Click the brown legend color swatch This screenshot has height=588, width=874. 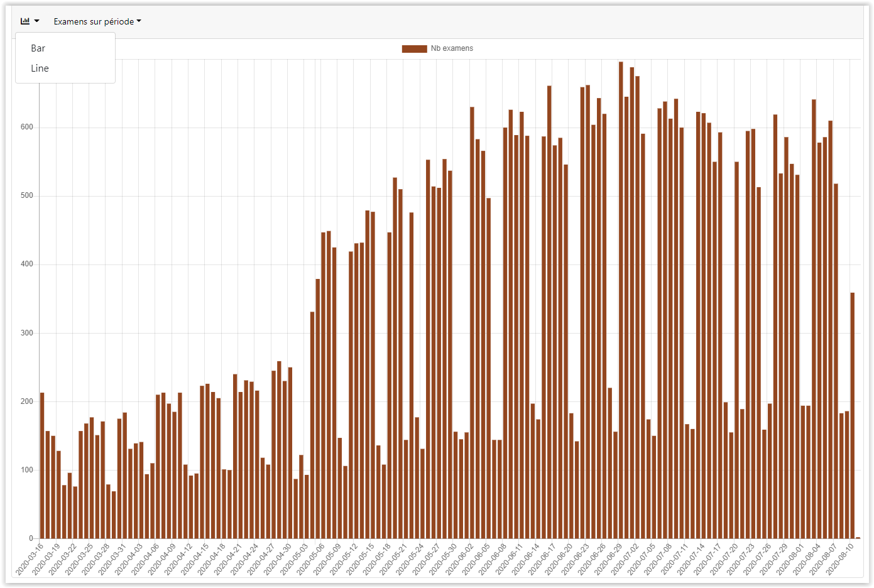[x=414, y=48]
